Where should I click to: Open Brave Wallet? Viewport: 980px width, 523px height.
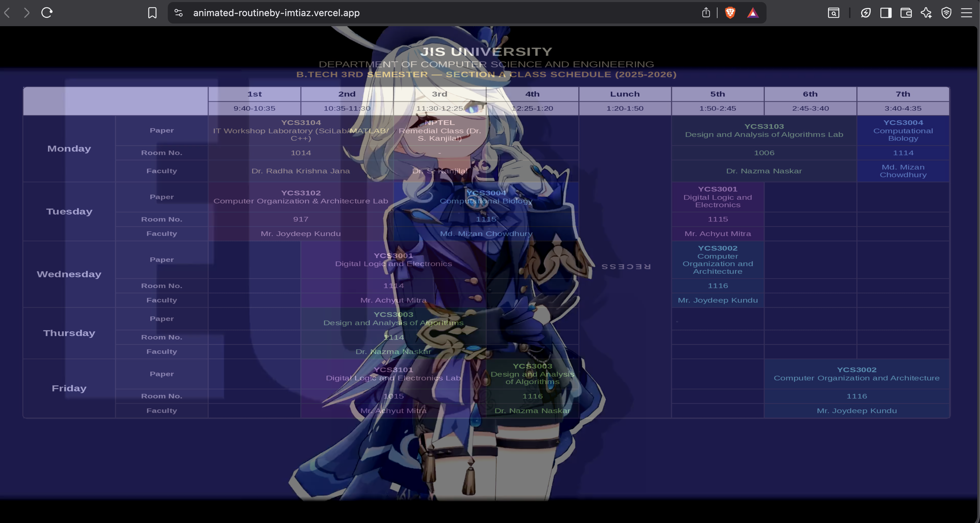(906, 12)
